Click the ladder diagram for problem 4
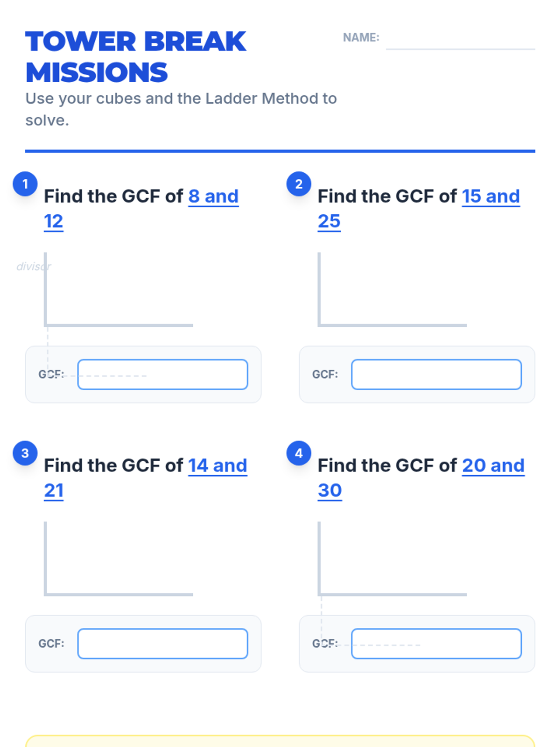The image size is (560, 747). pyautogui.click(x=392, y=559)
